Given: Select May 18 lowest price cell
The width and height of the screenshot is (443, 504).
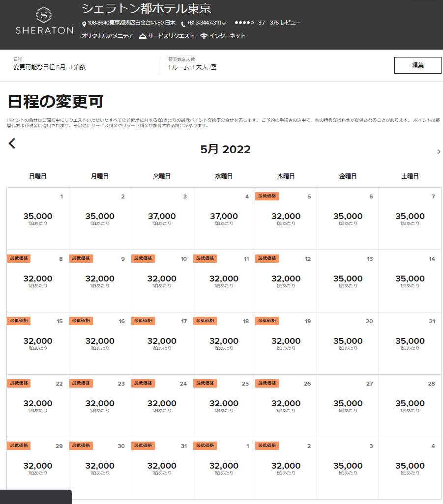Looking at the screenshot, I should 224,343.
